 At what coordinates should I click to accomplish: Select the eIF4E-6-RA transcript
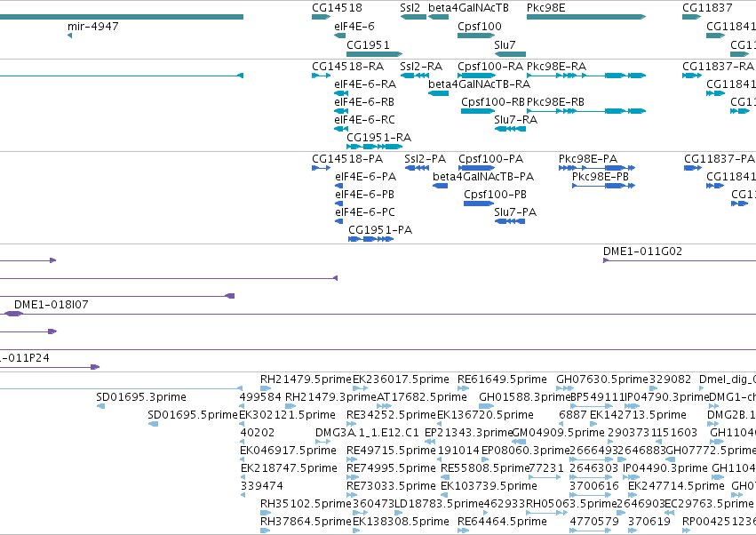point(365,84)
